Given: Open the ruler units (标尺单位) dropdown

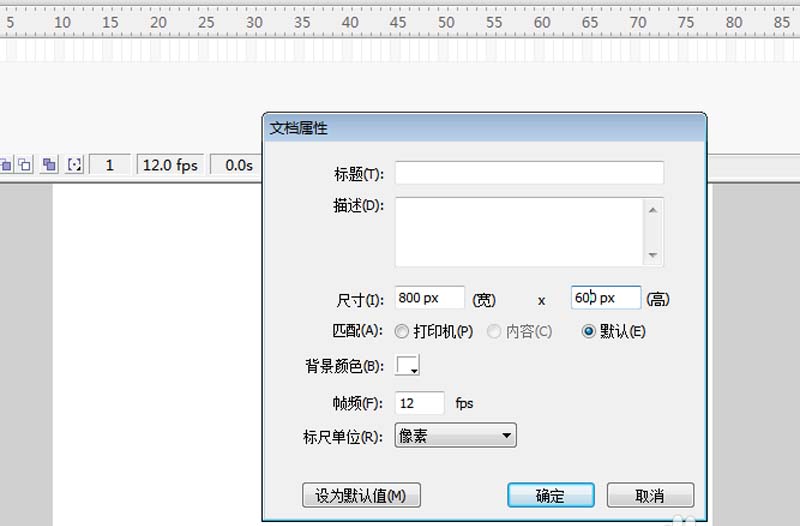Looking at the screenshot, I should (456, 435).
